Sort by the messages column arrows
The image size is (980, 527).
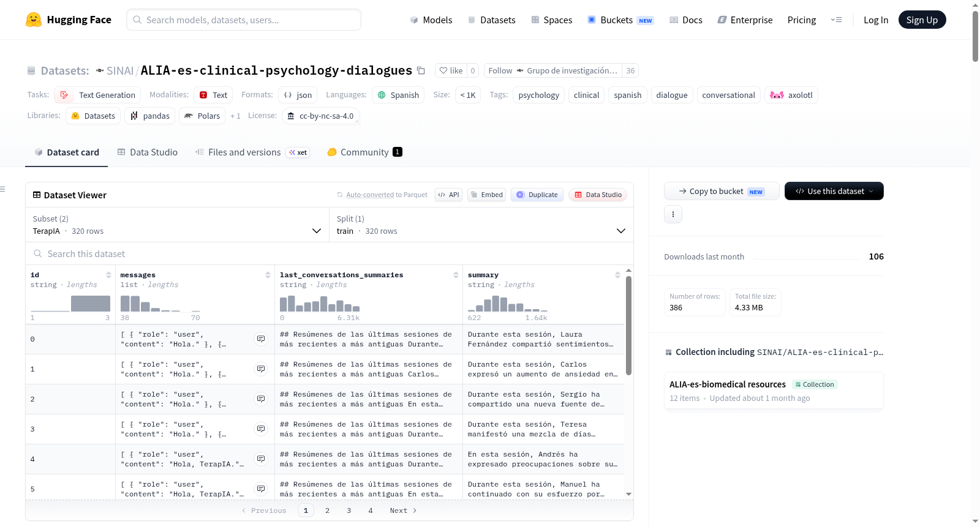tap(268, 275)
